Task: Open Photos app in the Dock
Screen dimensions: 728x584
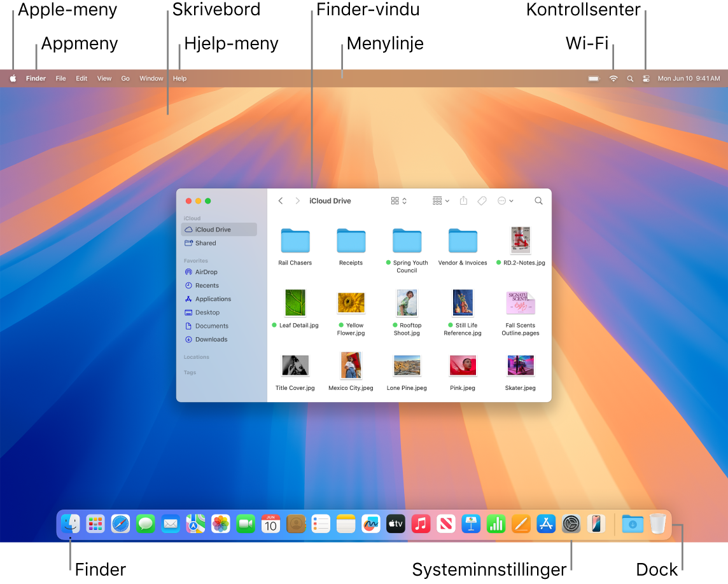Action: tap(221, 524)
